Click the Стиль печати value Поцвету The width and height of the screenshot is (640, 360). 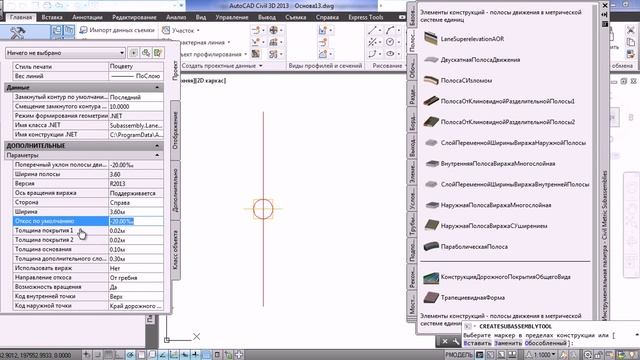click(x=136, y=67)
